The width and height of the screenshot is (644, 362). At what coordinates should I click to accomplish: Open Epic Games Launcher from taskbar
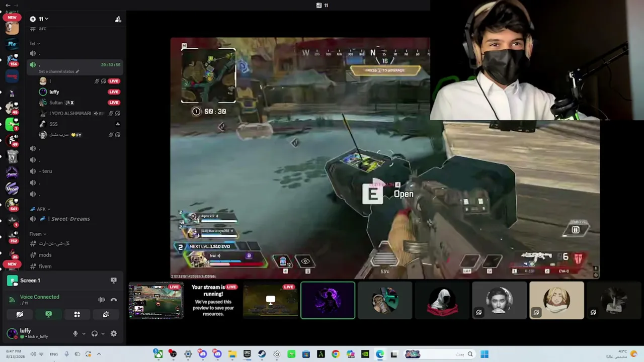tap(247, 354)
